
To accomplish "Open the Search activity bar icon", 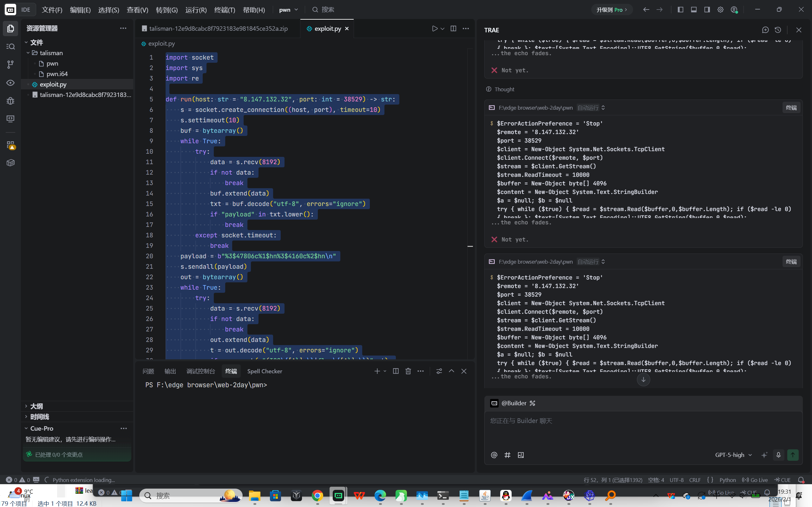I will click(x=10, y=46).
